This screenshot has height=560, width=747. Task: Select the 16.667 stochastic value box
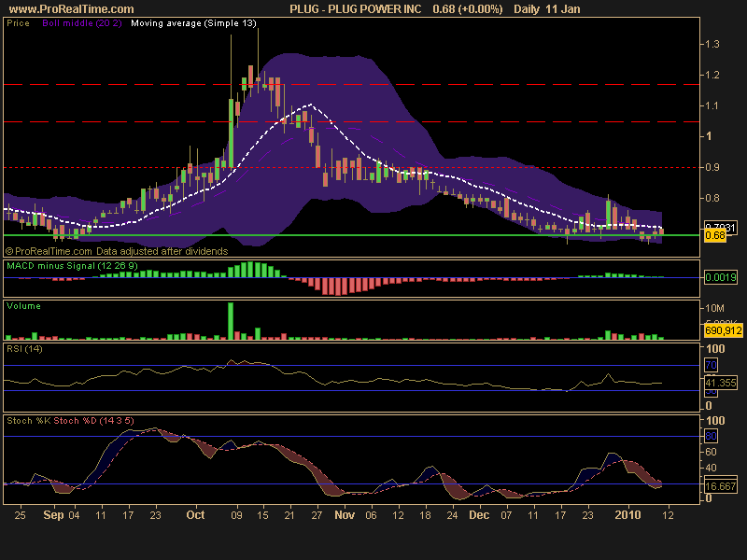720,486
